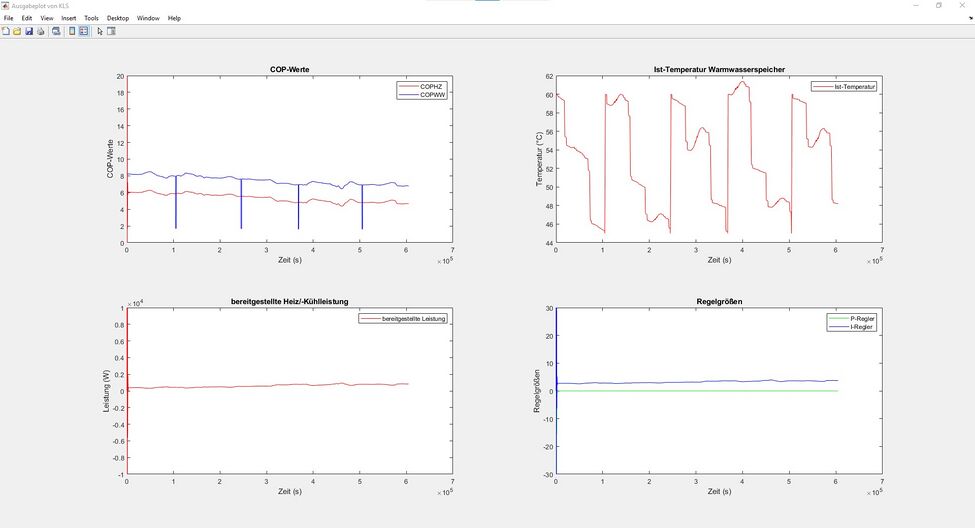The width and height of the screenshot is (975, 528).
Task: Click the Open File folder icon
Action: pos(17,31)
